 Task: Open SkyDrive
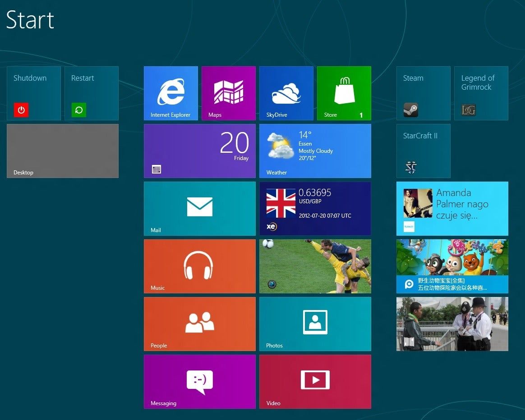[286, 93]
